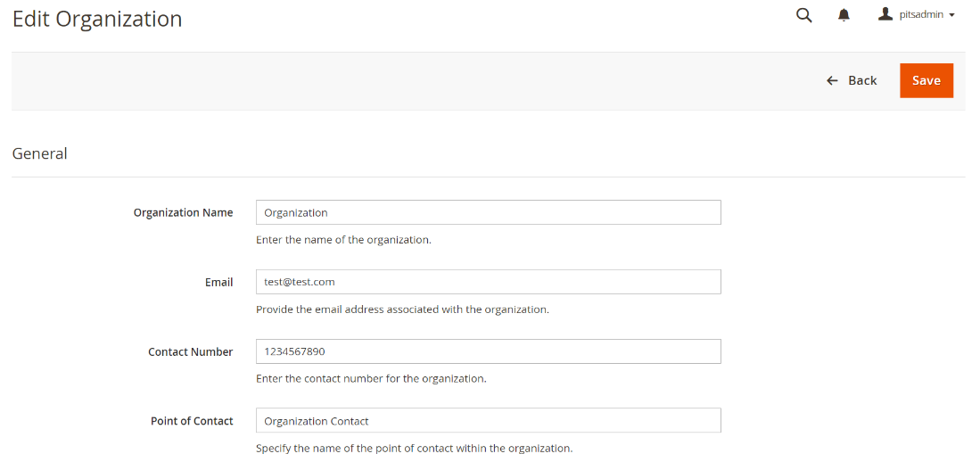Click into the Email input field

pos(488,282)
